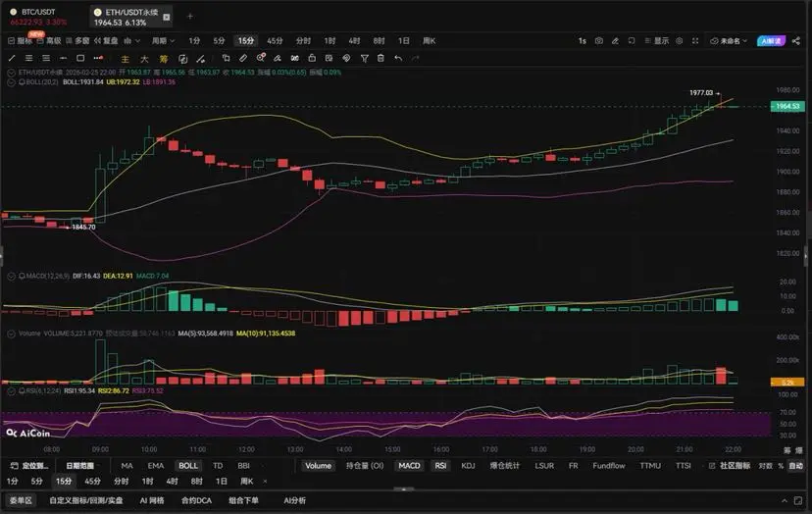Open the AI 网格 tab
The height and width of the screenshot is (514, 812).
click(152, 500)
